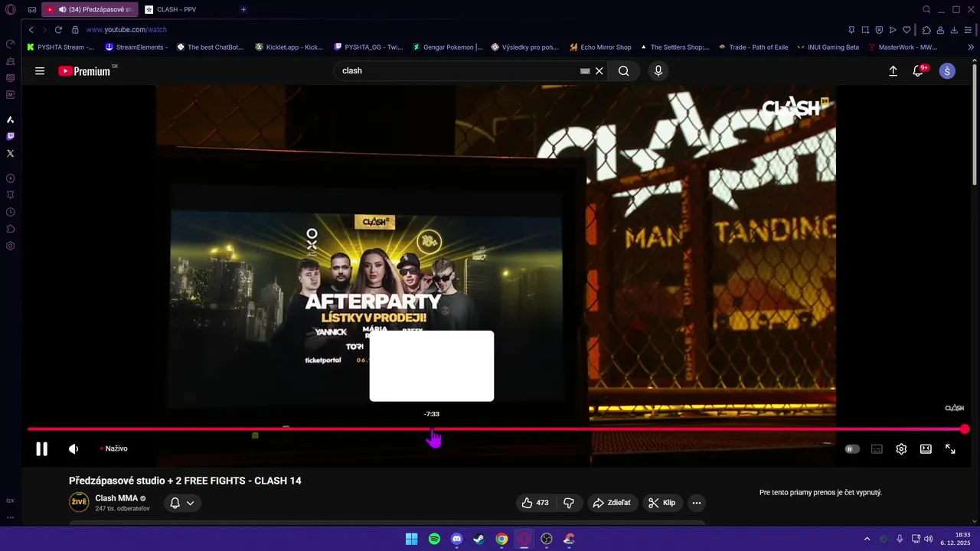Screen dimensions: 980x551
Task: Go back in browser history
Action: click(x=31, y=30)
